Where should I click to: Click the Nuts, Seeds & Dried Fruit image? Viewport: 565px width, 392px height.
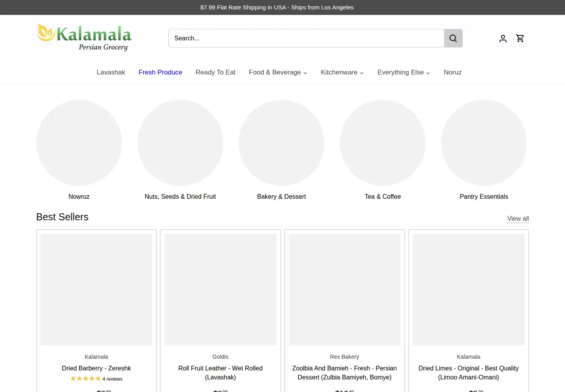(x=180, y=143)
